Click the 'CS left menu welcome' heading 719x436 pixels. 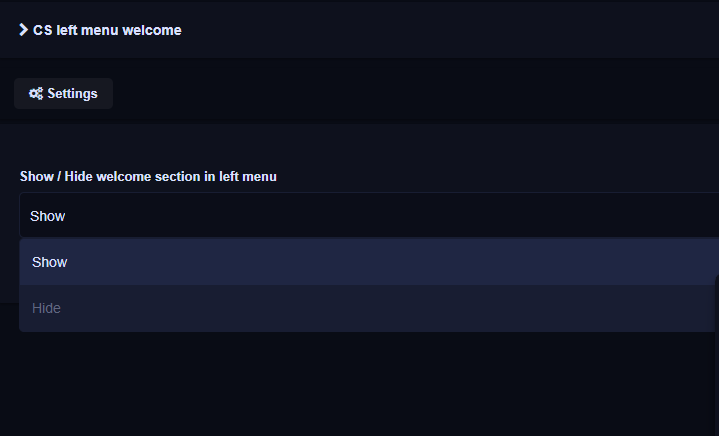107,30
